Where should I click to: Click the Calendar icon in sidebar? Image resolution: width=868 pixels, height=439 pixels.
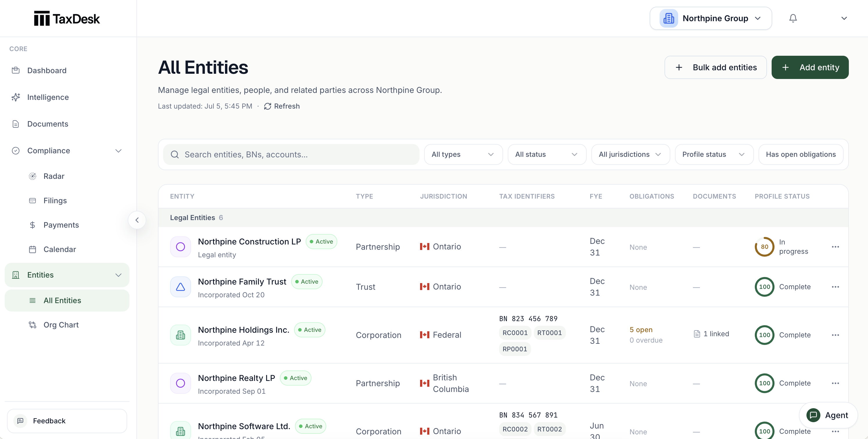pyautogui.click(x=32, y=249)
